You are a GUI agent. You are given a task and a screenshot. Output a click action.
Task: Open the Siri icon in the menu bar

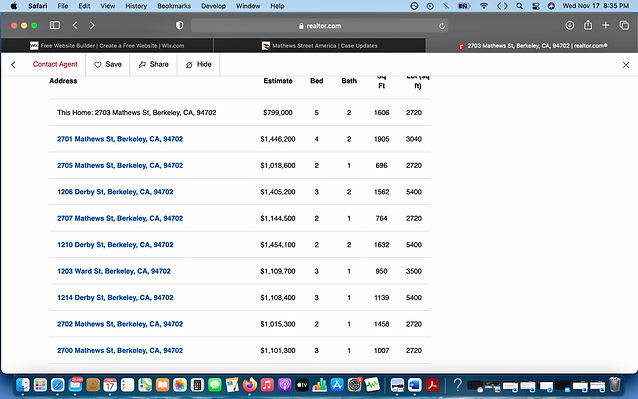coord(551,6)
